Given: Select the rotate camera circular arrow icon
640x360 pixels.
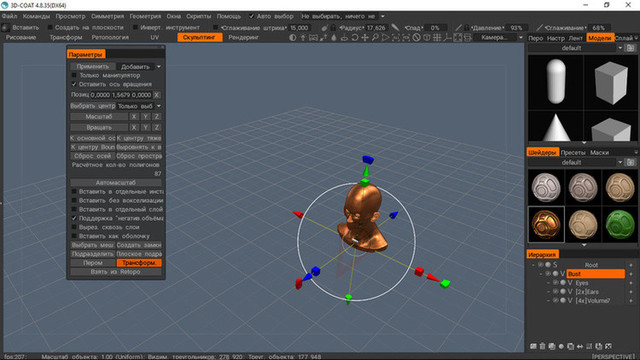Looking at the screenshot, I should pos(355,38).
